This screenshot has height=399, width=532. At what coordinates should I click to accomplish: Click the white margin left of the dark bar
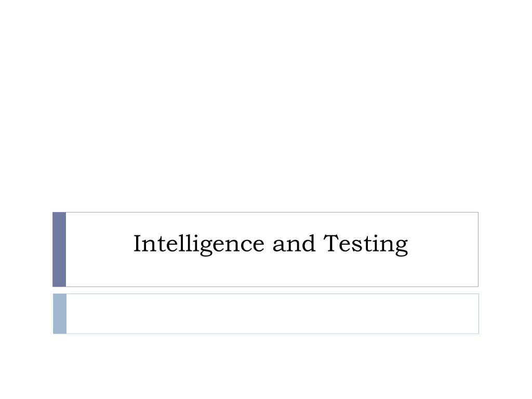(26, 249)
